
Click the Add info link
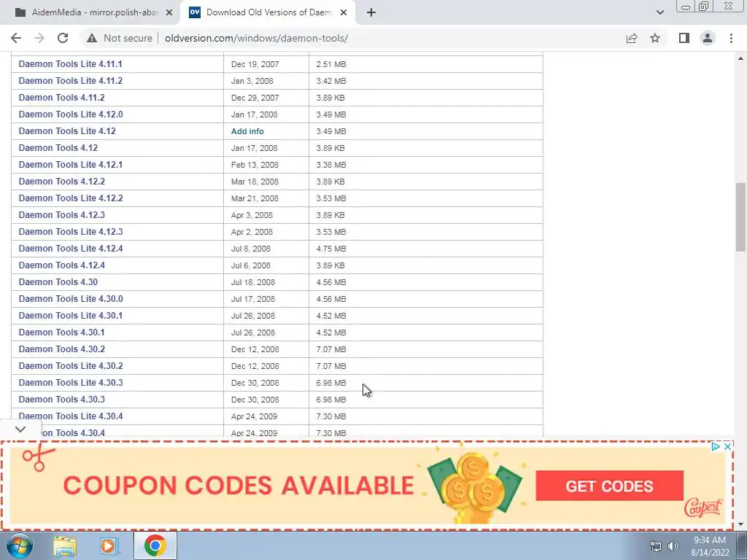247,131
